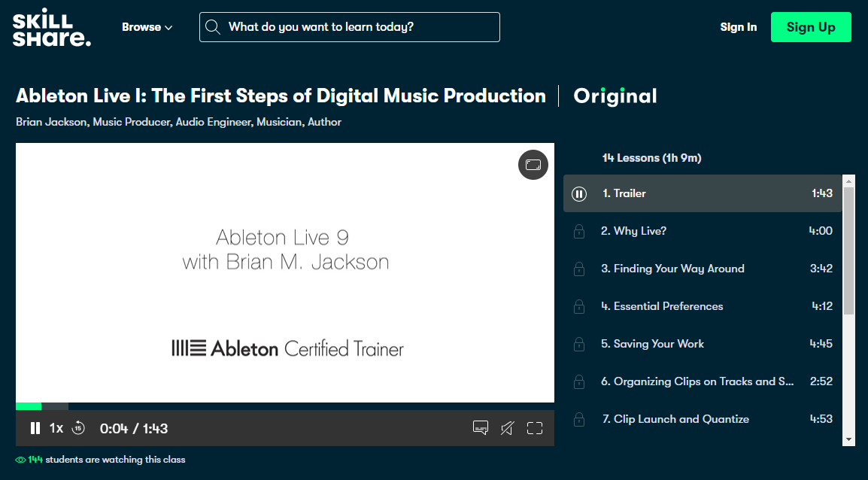Click the Sign Up button
This screenshot has width=868, height=480.
[811, 26]
